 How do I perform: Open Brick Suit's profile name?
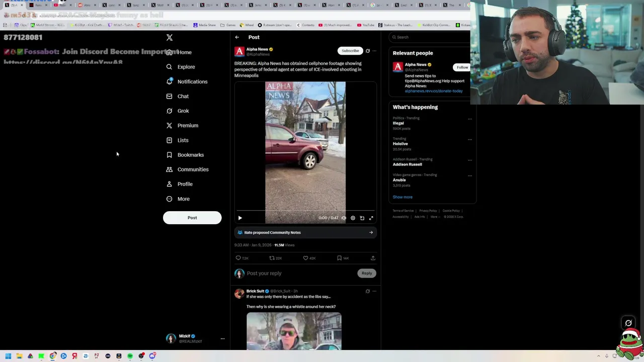255,291
